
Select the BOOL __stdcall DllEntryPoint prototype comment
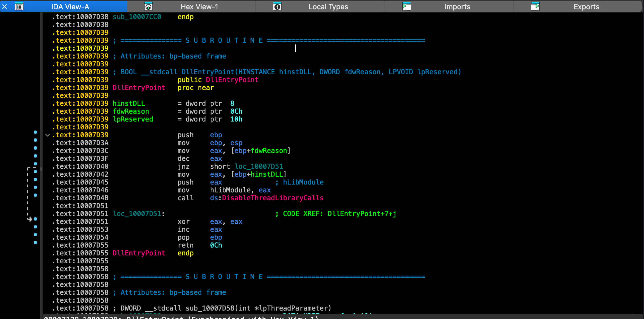[x=287, y=72]
